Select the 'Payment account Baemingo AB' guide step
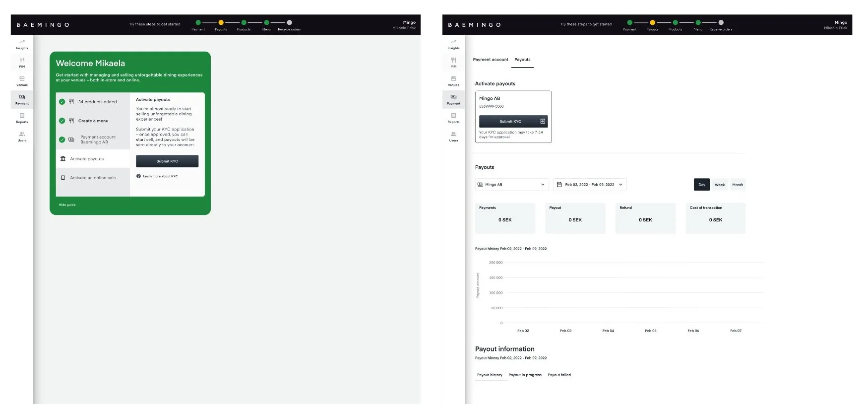 click(x=93, y=139)
